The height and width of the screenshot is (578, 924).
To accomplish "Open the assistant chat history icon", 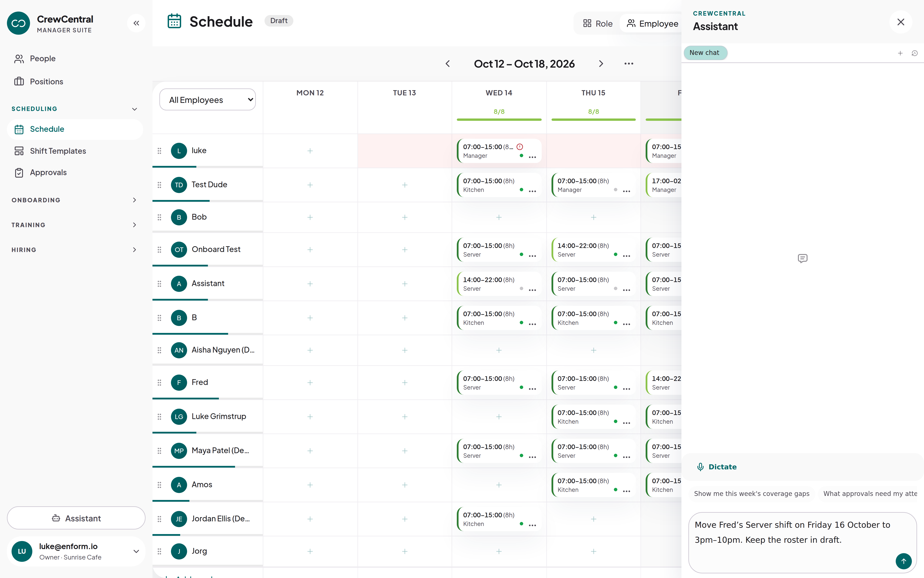I will (x=914, y=53).
